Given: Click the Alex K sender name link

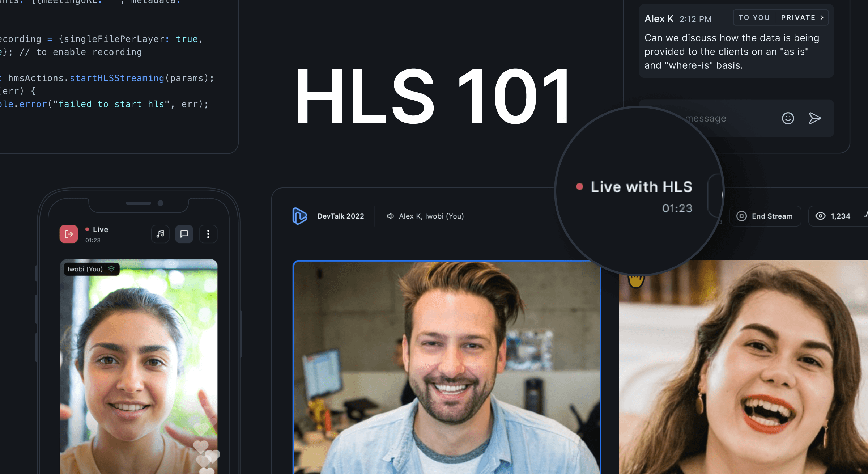Looking at the screenshot, I should [659, 18].
